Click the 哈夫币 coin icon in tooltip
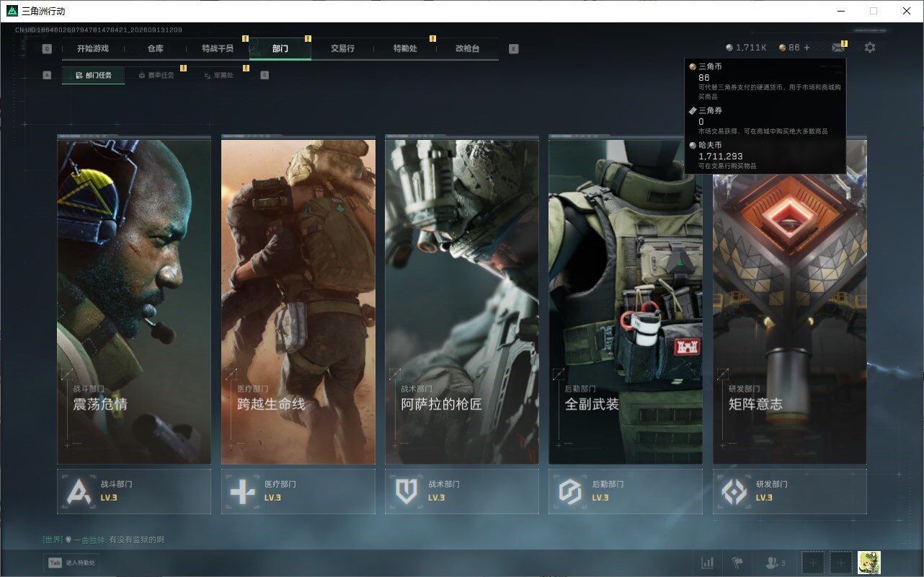 click(x=693, y=145)
